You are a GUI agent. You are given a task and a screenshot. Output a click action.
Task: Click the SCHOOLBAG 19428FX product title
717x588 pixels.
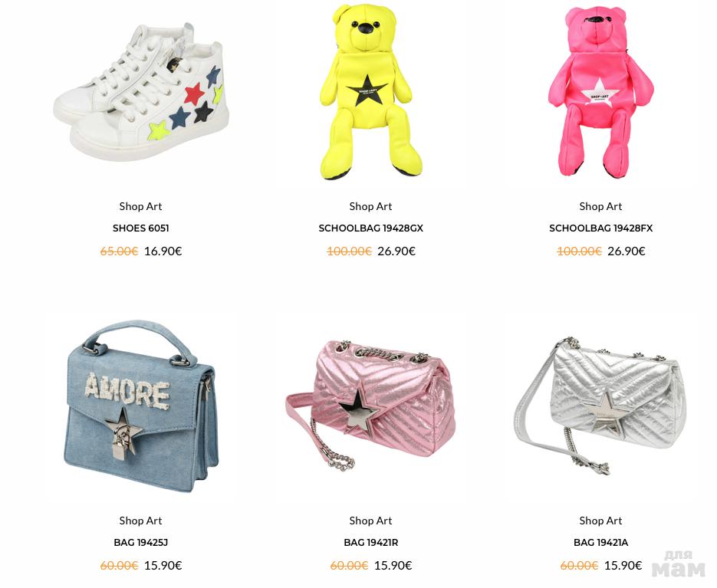click(601, 228)
